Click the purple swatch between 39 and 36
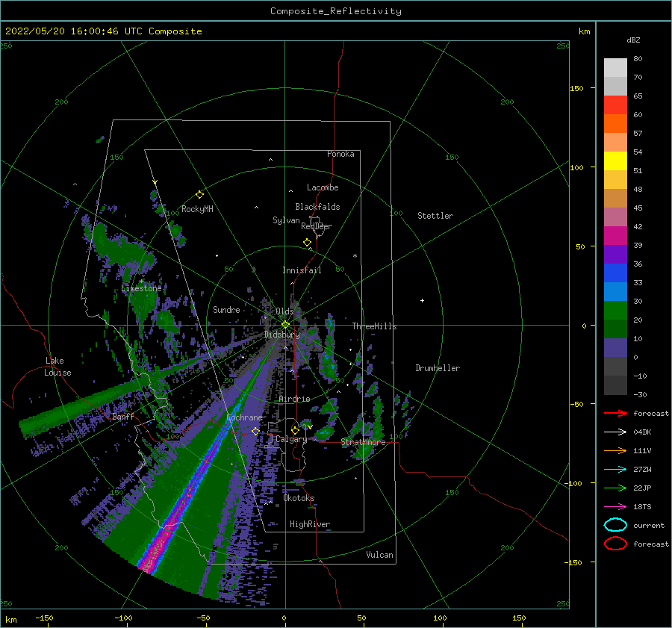 (x=615, y=254)
